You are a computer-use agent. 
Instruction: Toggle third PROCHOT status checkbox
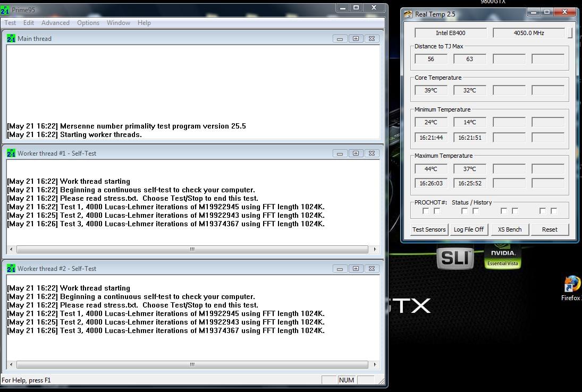pyautogui.click(x=465, y=211)
